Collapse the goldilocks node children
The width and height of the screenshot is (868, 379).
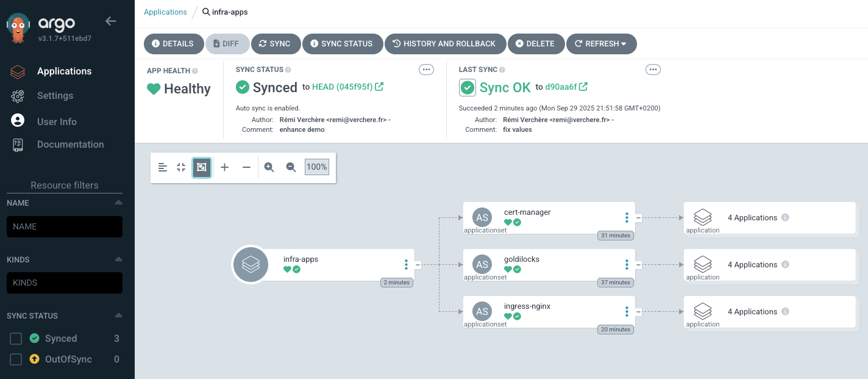point(638,264)
